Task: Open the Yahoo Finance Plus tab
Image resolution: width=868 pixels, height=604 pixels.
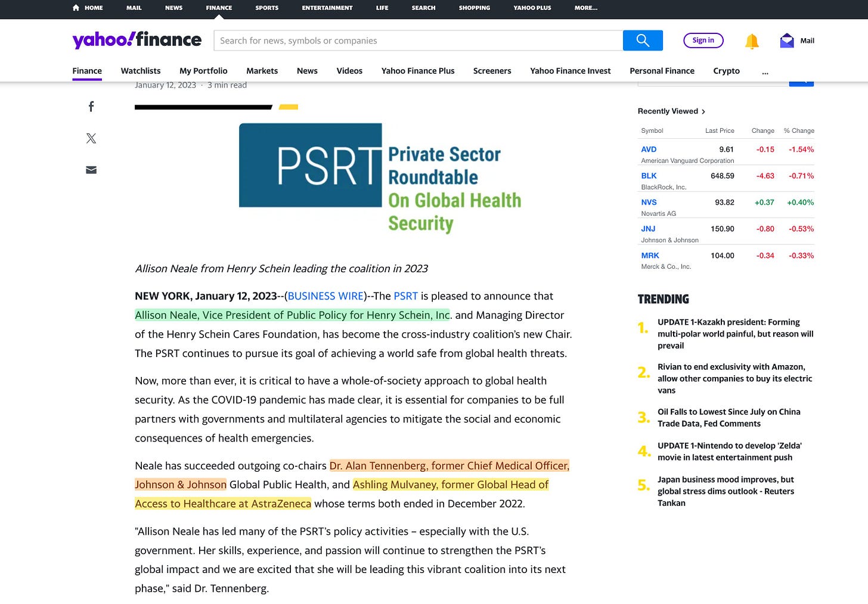Action: click(x=418, y=70)
